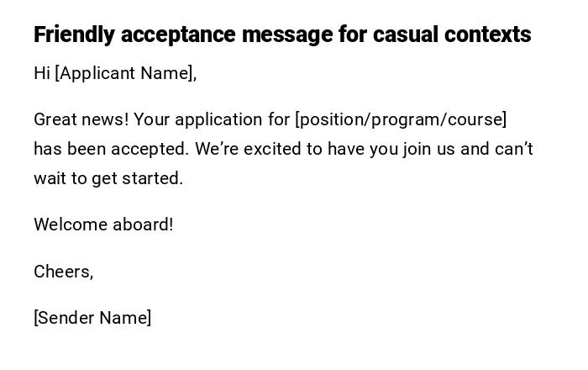Click the word "application" in the body
Screen dimensions: 588x370
[221, 119]
